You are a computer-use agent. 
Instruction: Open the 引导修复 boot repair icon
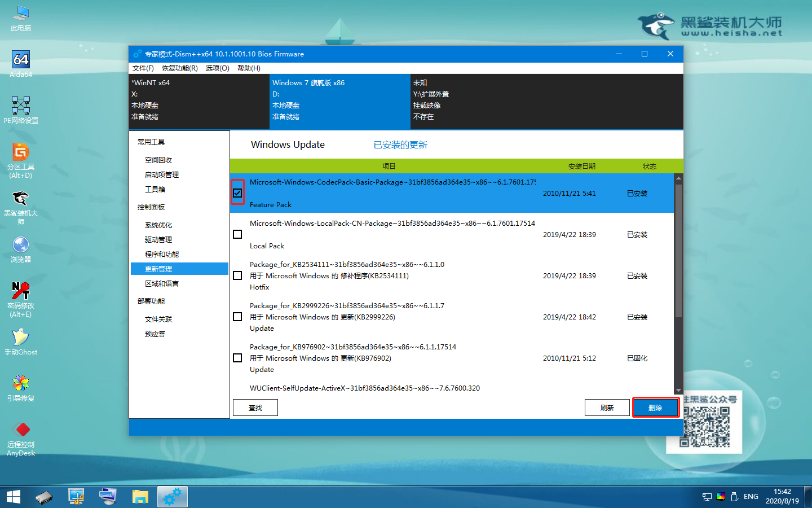[x=21, y=388]
